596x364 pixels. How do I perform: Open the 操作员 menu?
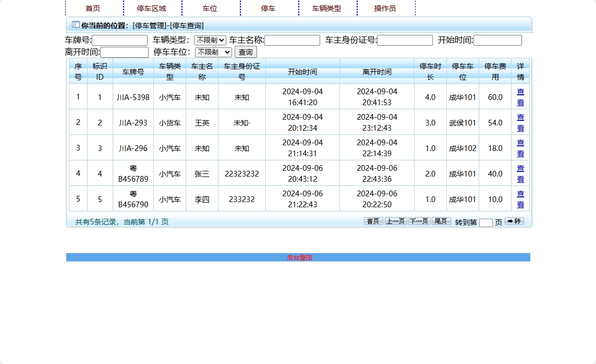pyautogui.click(x=386, y=8)
